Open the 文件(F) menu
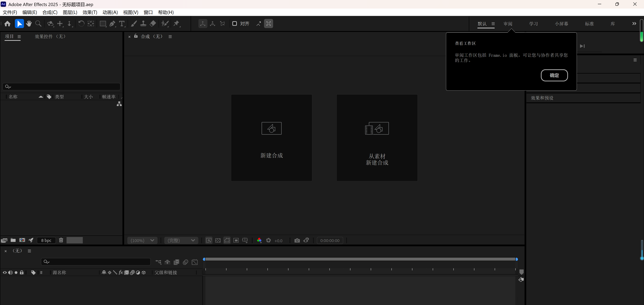This screenshot has width=644, height=305. click(10, 12)
